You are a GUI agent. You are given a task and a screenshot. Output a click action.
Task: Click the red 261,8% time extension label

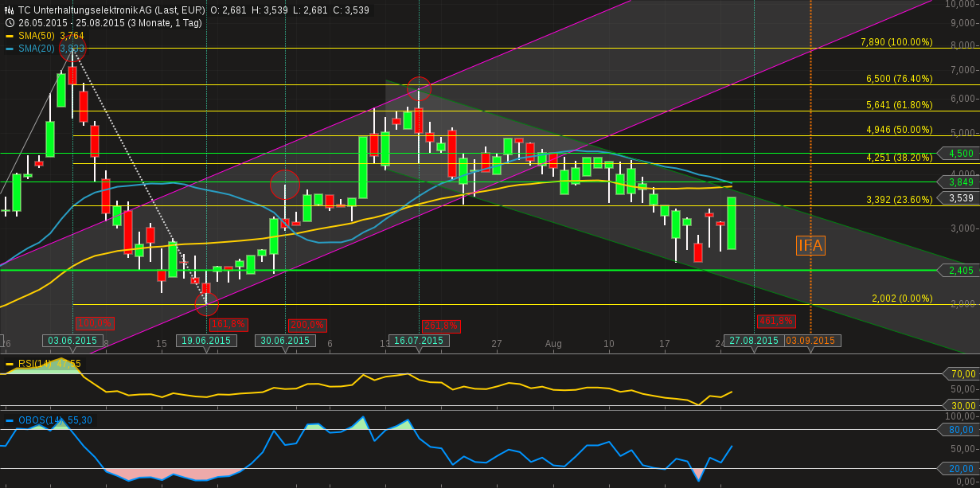(x=440, y=325)
